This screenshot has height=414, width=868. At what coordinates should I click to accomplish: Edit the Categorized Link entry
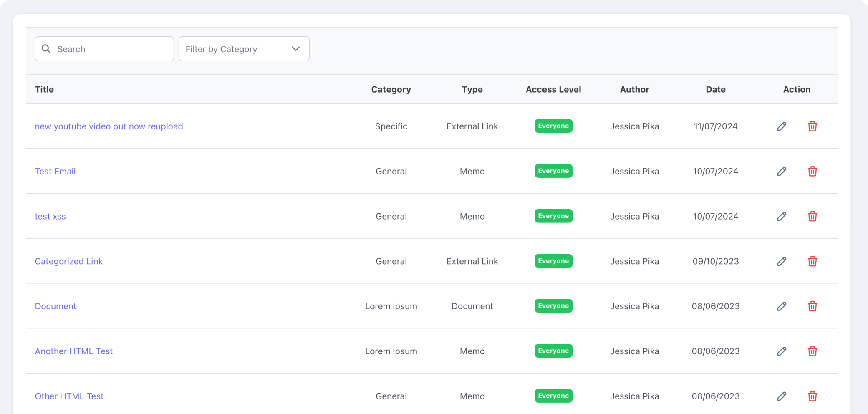(782, 262)
